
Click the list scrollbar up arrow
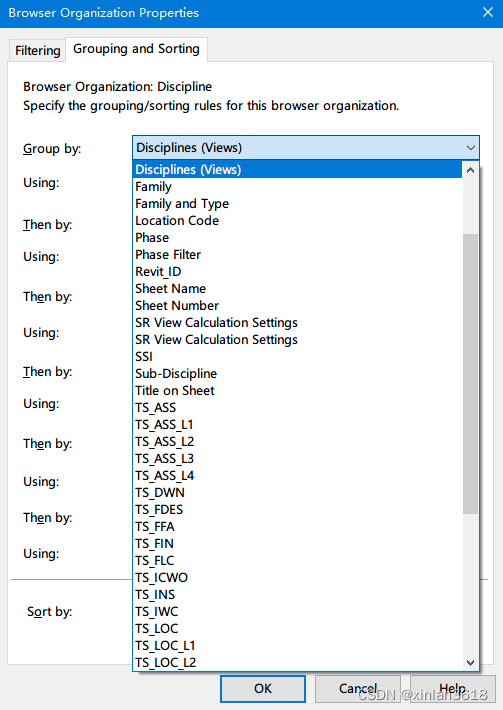(x=470, y=170)
